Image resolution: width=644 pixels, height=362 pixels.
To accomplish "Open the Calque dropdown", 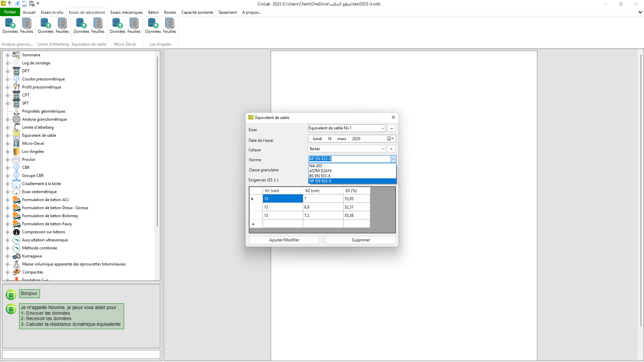I will point(347,149).
